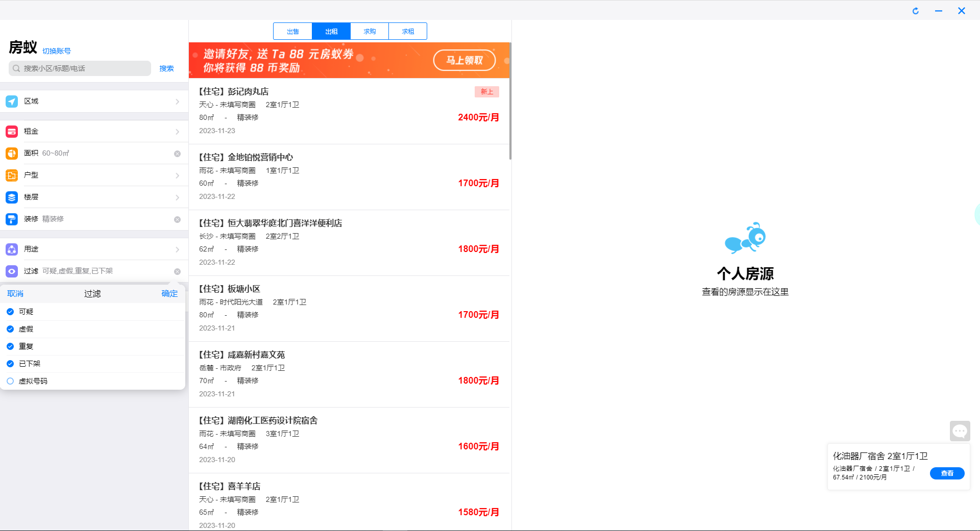Click the 1600元/月 price
The height and width of the screenshot is (531, 980).
tap(478, 446)
